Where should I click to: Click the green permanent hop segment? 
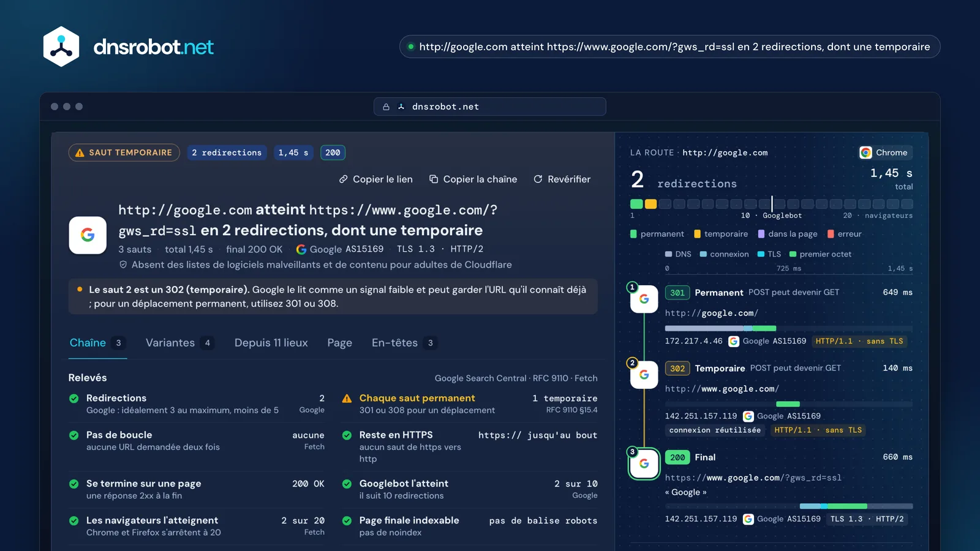(636, 204)
